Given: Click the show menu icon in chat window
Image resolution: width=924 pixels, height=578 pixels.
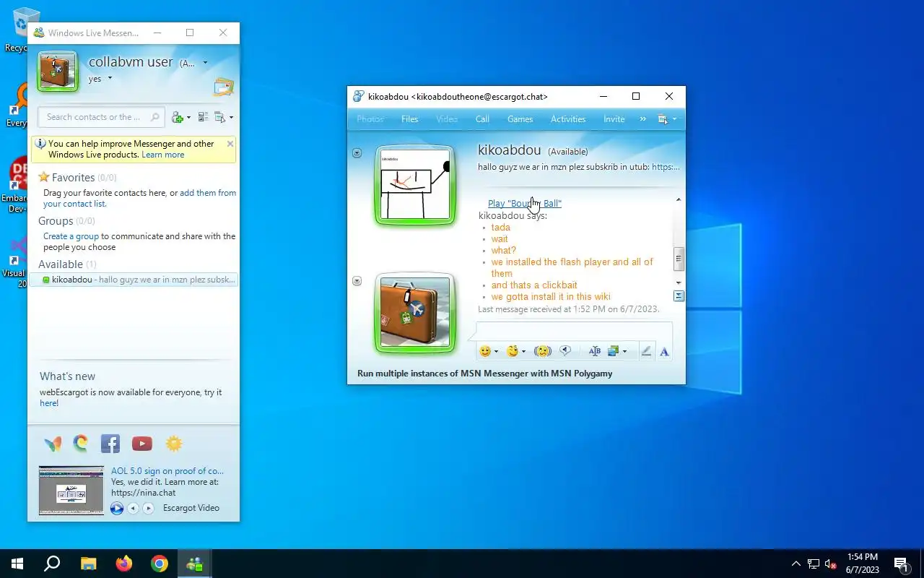Looking at the screenshot, I should pyautogui.click(x=663, y=119).
